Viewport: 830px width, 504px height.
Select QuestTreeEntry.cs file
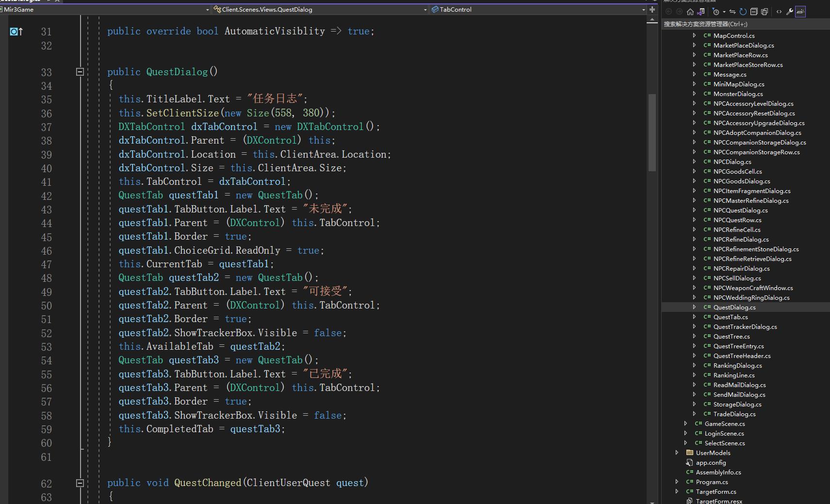click(x=739, y=346)
